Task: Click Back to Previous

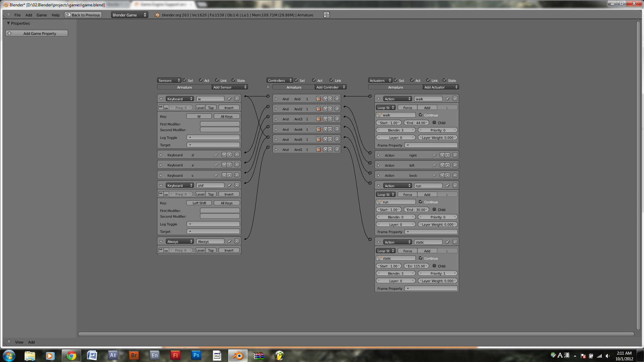Action: coord(83,15)
